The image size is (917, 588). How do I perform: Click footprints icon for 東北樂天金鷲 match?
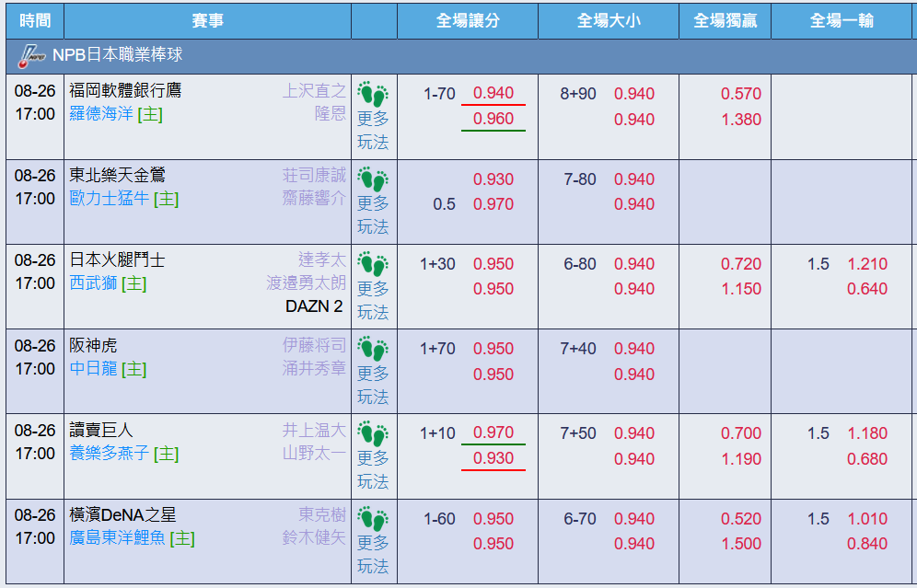point(373,179)
